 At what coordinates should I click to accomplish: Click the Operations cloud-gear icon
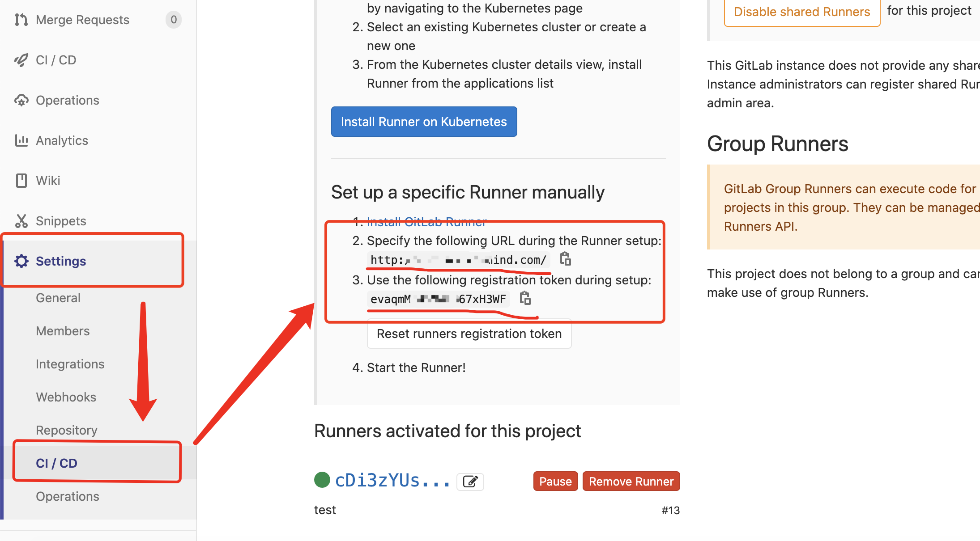(x=21, y=100)
